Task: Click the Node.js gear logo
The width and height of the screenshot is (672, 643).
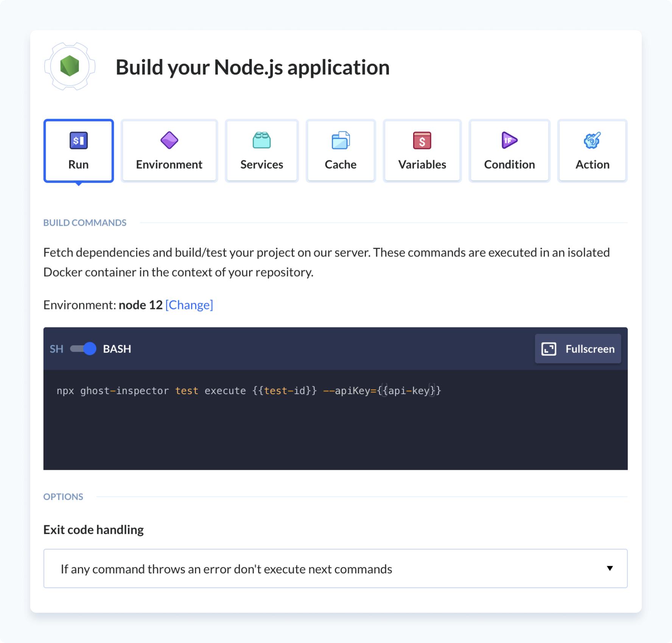Action: coord(69,67)
